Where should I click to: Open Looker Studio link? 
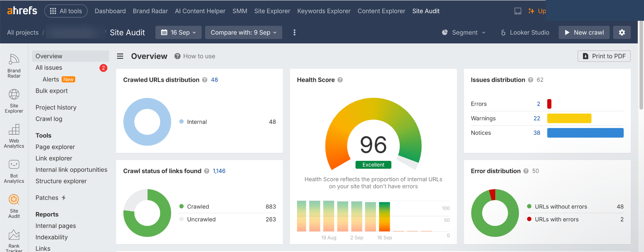(525, 32)
